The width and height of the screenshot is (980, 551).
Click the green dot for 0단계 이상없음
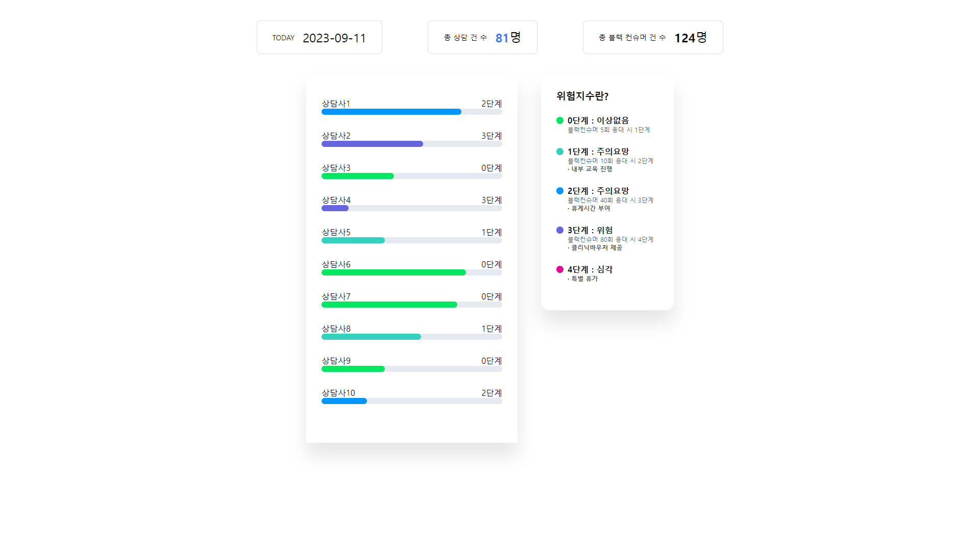(560, 120)
